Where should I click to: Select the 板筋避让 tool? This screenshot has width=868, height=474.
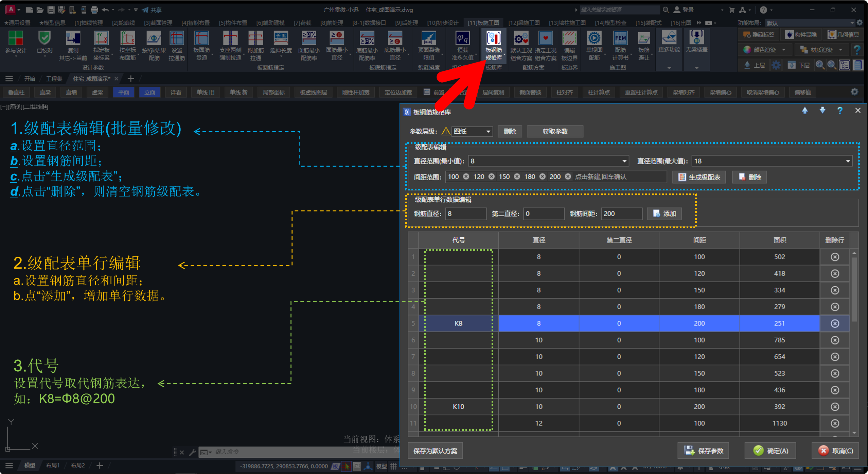click(x=644, y=46)
